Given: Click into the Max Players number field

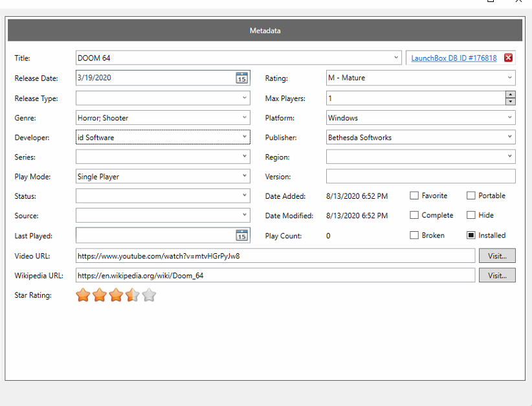Looking at the screenshot, I should [416, 98].
